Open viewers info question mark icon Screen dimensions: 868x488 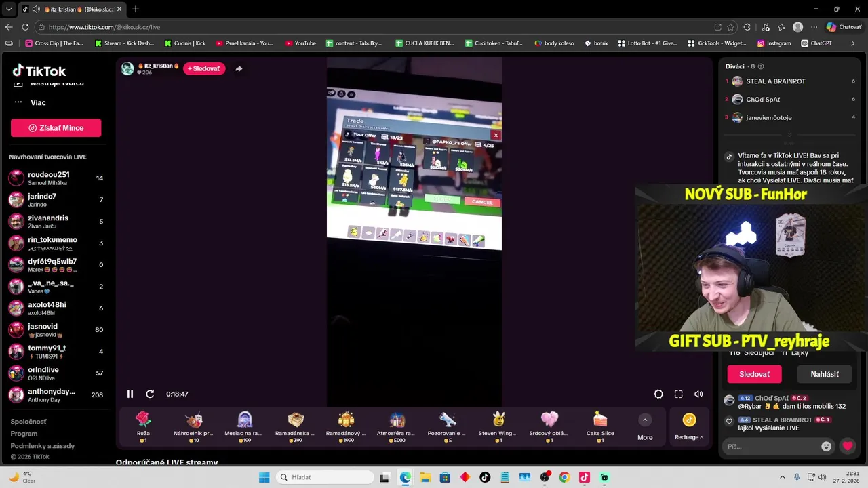point(761,66)
